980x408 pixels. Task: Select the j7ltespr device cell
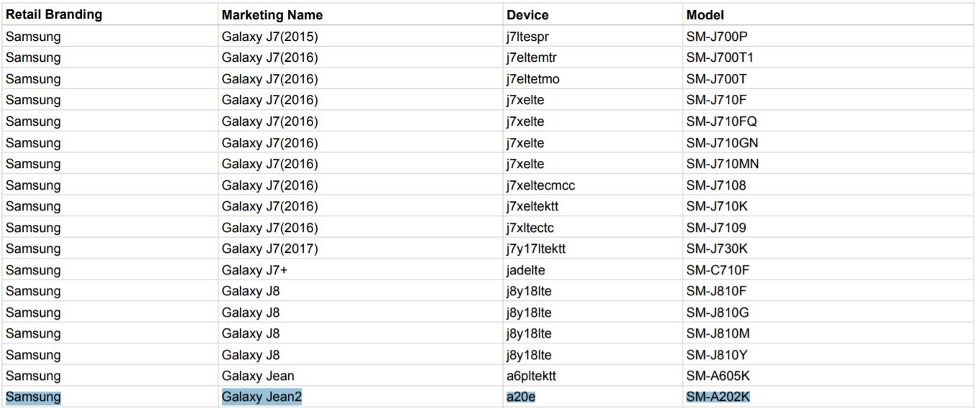[527, 37]
